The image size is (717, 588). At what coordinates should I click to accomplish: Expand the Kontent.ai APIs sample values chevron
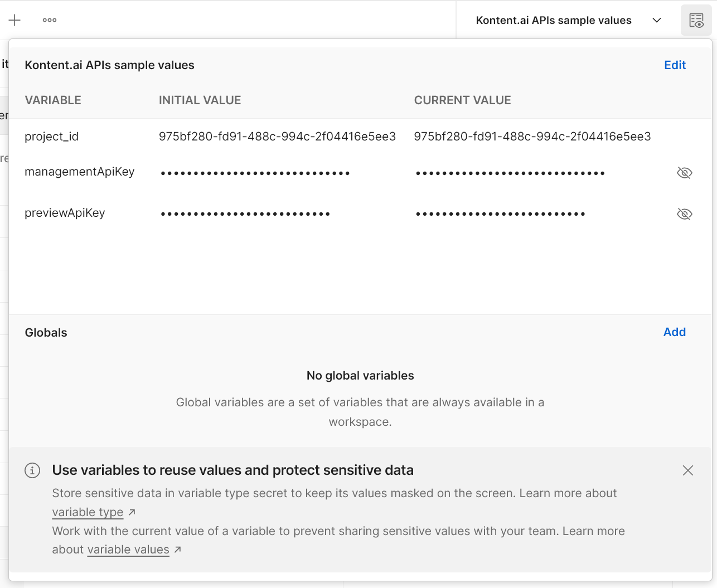[656, 20]
